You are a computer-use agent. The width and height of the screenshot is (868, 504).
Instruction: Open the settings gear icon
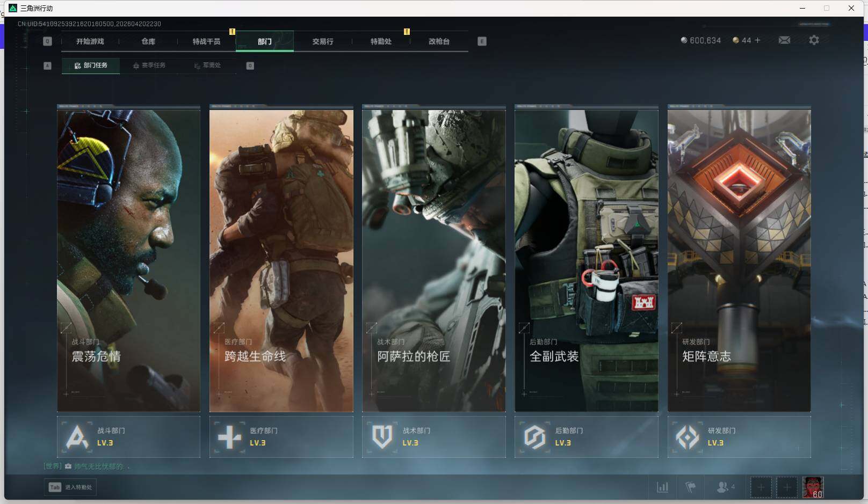pos(814,40)
